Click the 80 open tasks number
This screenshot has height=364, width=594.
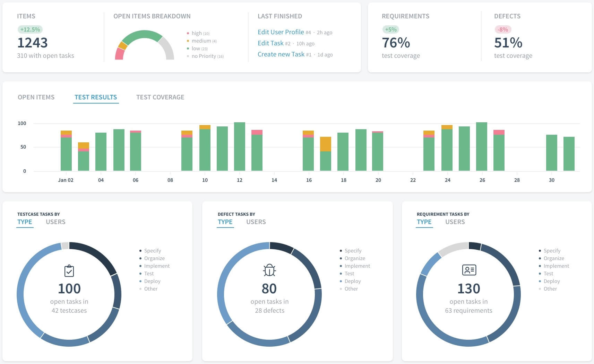point(269,288)
